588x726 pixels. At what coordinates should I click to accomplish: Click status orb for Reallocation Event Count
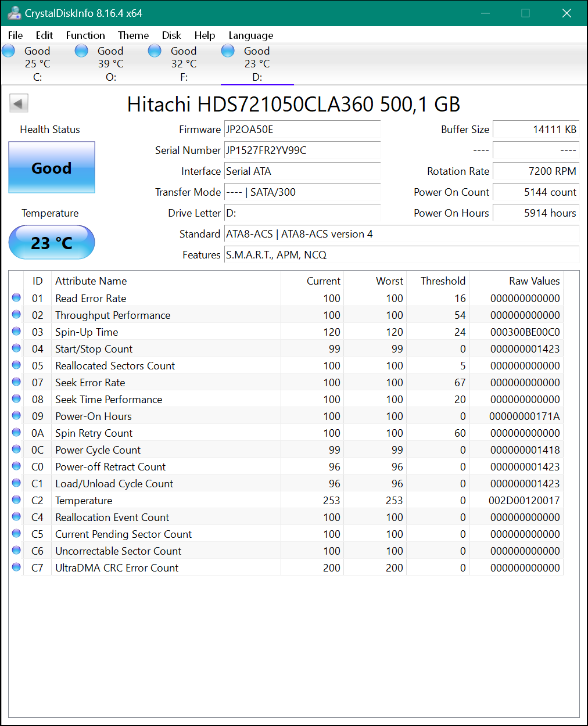(16, 517)
